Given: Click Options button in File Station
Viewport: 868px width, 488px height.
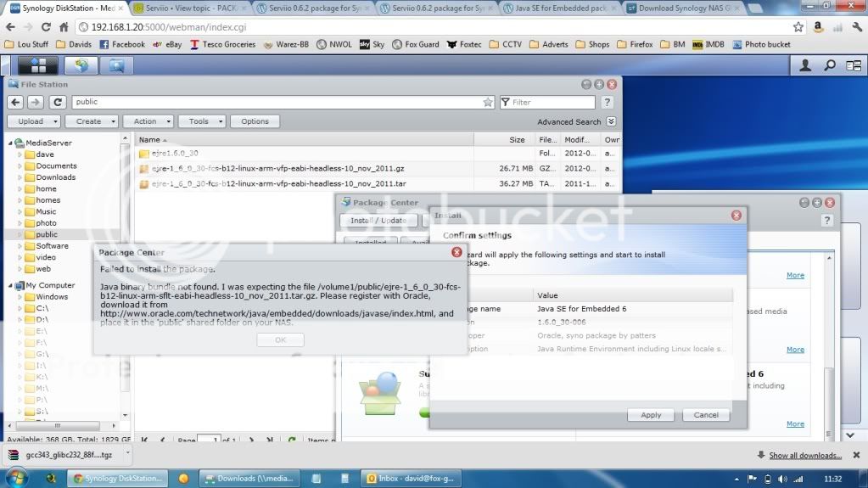Looking at the screenshot, I should tap(255, 121).
